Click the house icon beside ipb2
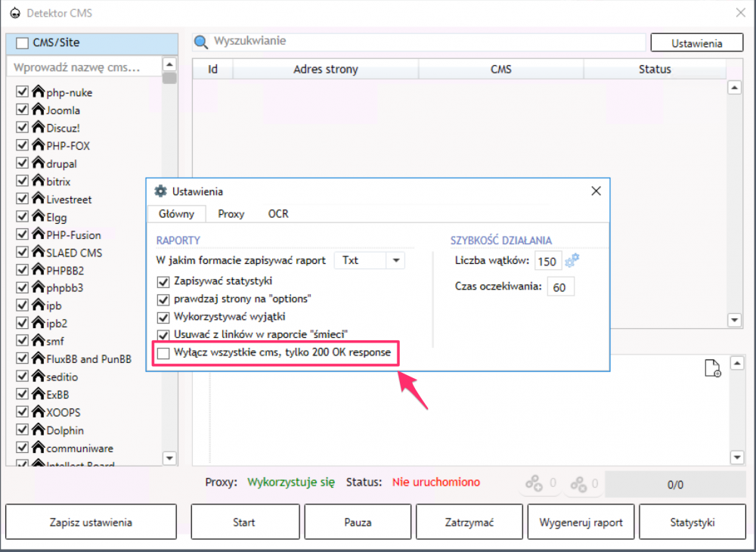Screen dimensions: 756x552 [38, 322]
